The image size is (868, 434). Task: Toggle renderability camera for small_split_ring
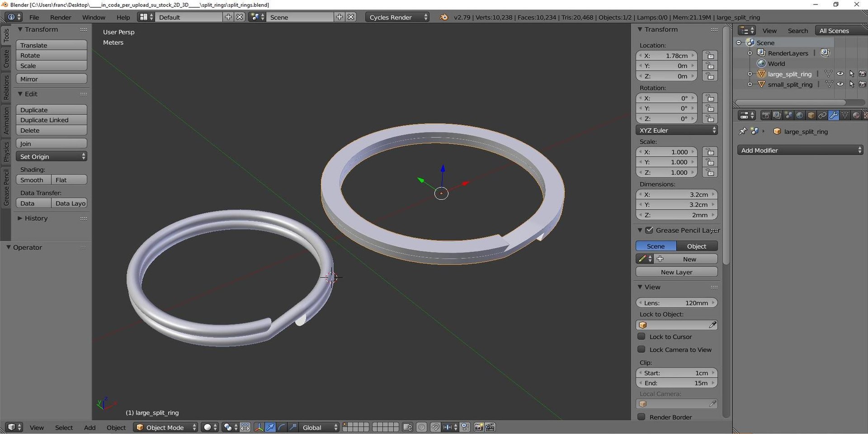coord(863,84)
